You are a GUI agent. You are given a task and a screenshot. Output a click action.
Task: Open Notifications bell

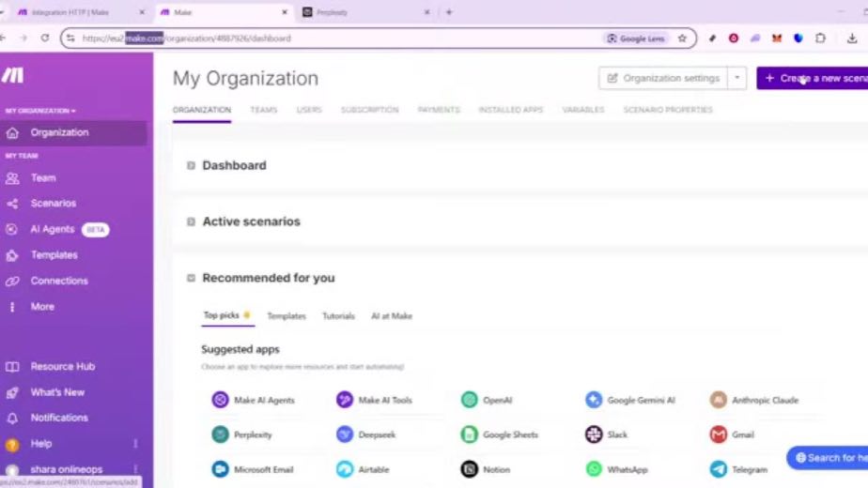(x=59, y=418)
